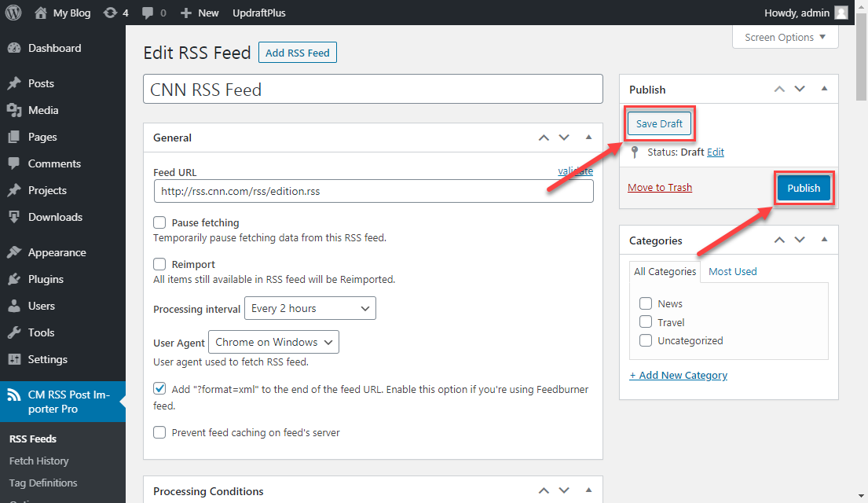The image size is (868, 503).
Task: Collapse the Publish panel with triangle toggle
Action: coord(824,89)
